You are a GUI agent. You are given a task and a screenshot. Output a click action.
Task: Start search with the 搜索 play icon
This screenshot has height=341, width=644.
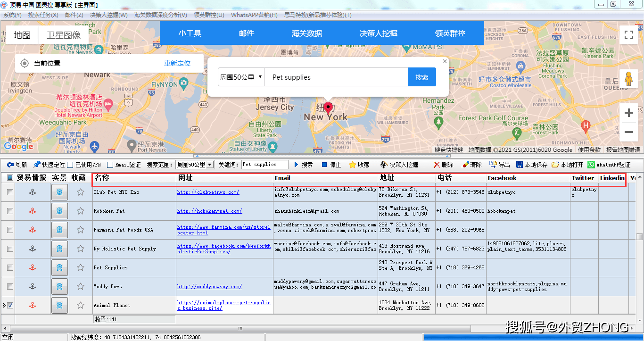coord(297,165)
